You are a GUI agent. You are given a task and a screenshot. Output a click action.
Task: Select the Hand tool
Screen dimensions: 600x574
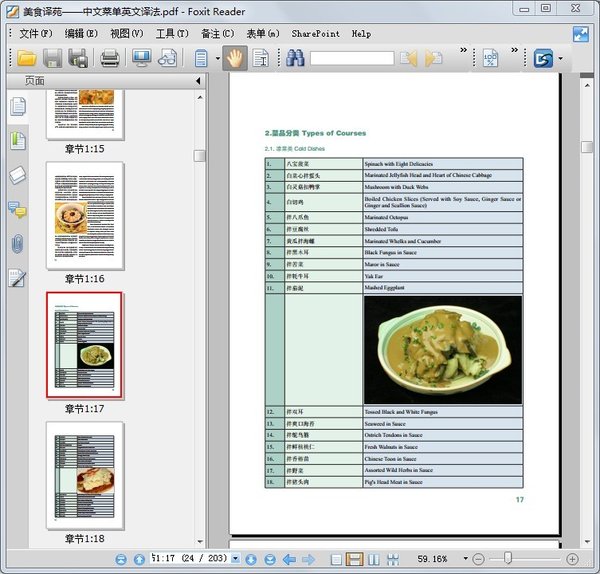233,59
